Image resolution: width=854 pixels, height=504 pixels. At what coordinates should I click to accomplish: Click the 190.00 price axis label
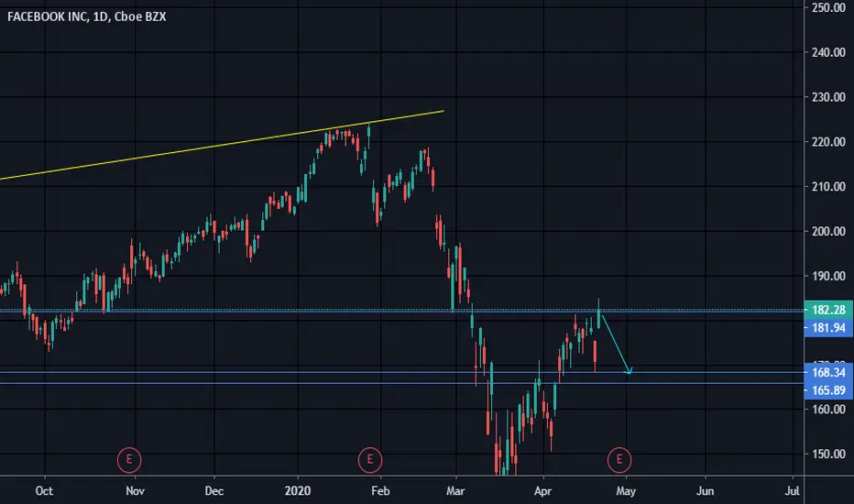(x=828, y=276)
